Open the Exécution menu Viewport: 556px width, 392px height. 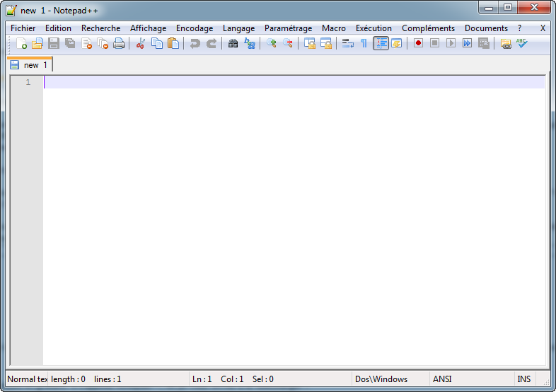pyautogui.click(x=373, y=28)
